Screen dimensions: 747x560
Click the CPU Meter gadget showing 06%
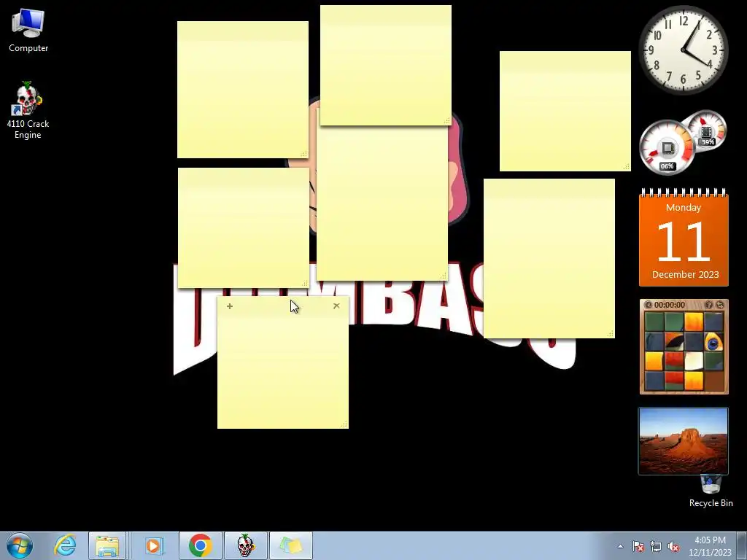coord(667,147)
